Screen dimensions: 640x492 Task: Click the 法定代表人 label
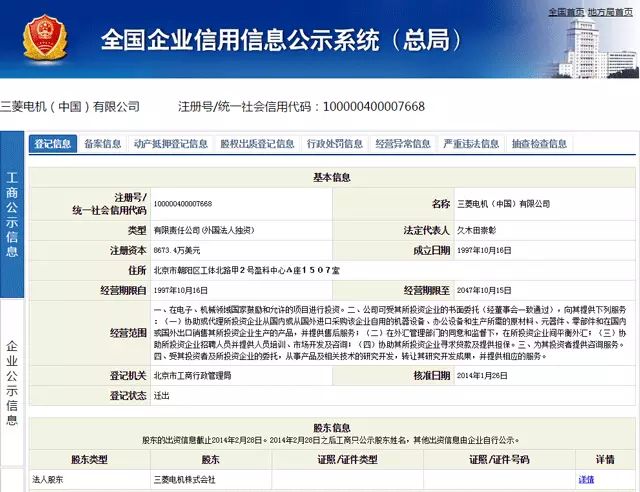(x=427, y=230)
